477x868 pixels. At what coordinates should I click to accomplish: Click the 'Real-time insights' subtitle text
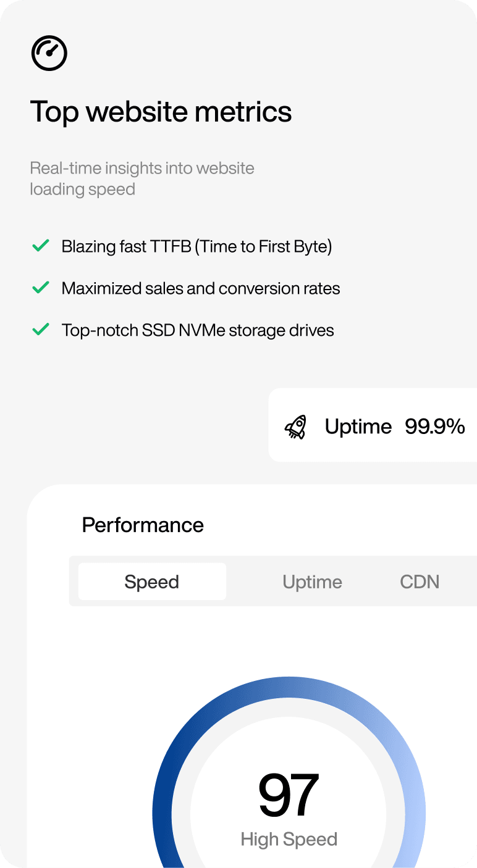pos(142,178)
